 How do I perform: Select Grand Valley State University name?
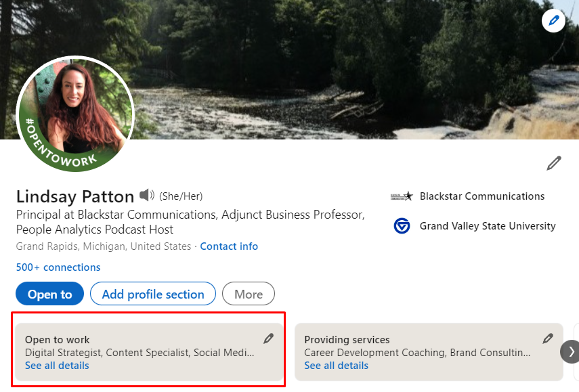tap(488, 227)
